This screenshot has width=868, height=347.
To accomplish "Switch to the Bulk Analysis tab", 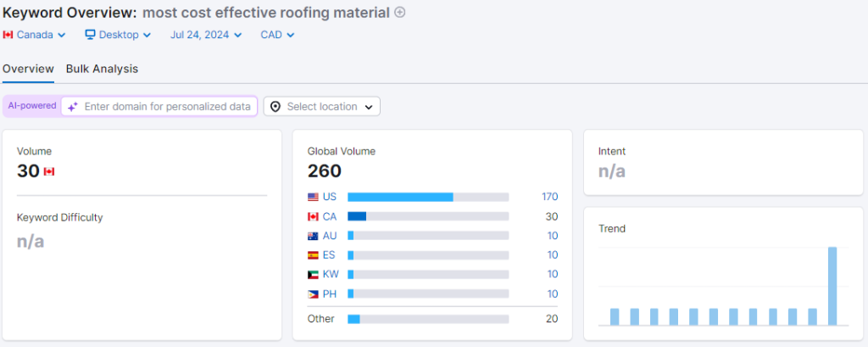I will 102,69.
